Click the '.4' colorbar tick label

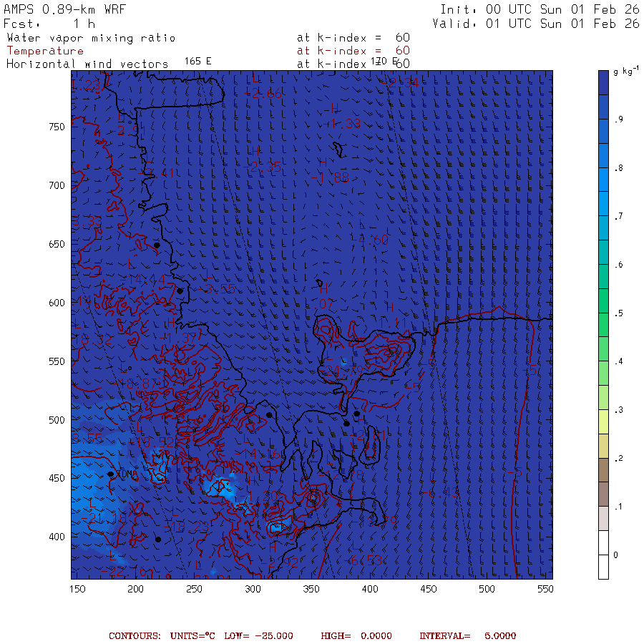point(619,361)
